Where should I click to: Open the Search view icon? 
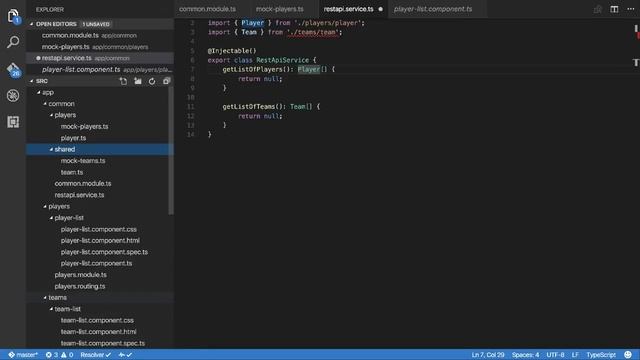coord(13,42)
